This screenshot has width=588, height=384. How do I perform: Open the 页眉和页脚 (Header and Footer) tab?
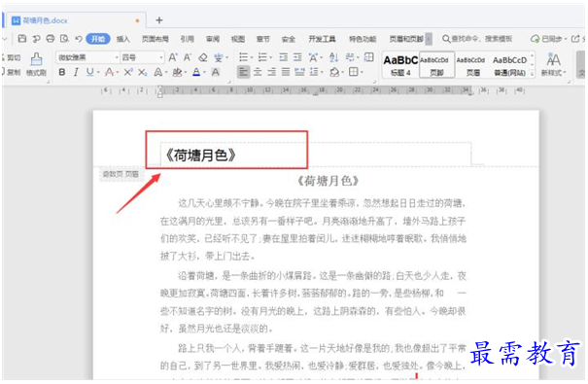point(406,39)
